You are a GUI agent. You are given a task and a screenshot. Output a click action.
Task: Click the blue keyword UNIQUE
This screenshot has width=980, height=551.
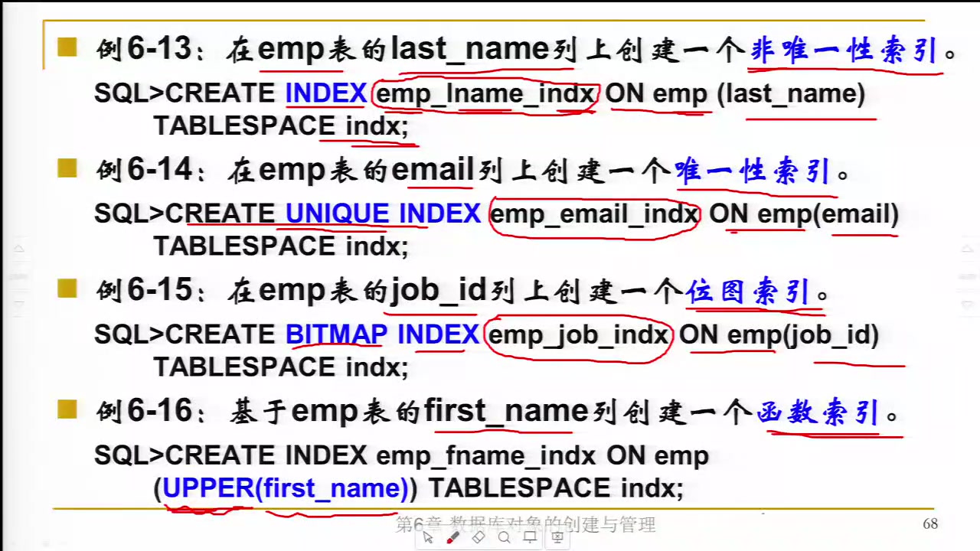coord(338,214)
